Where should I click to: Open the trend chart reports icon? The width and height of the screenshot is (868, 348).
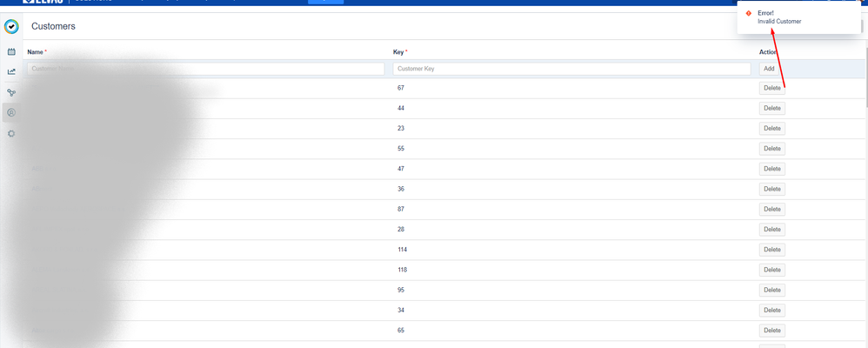11,71
